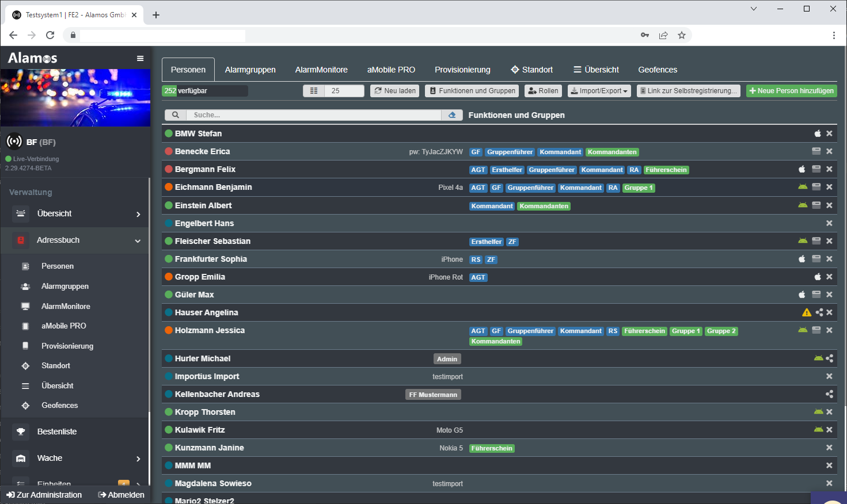Click the warning triangle on Hauser Angelina's row
The image size is (847, 504).
(x=807, y=312)
